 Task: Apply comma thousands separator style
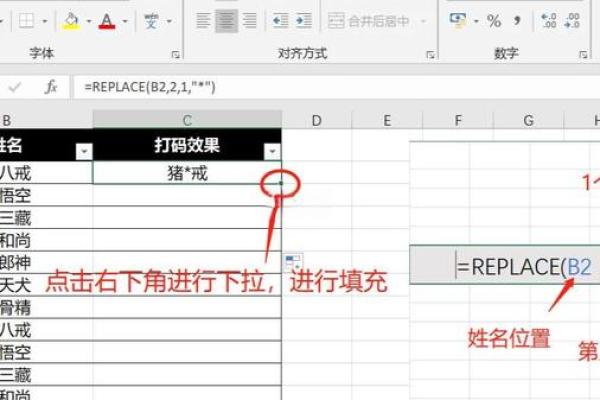click(517, 21)
